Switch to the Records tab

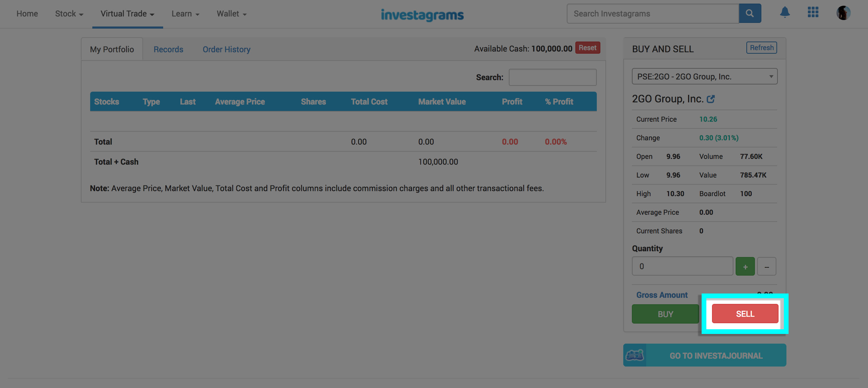tap(169, 49)
